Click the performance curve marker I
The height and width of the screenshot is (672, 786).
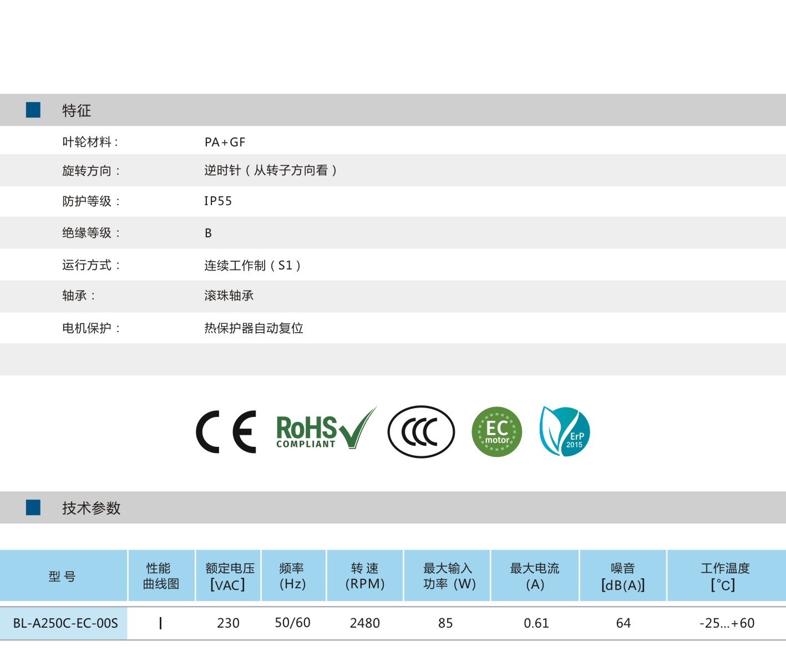click(161, 623)
